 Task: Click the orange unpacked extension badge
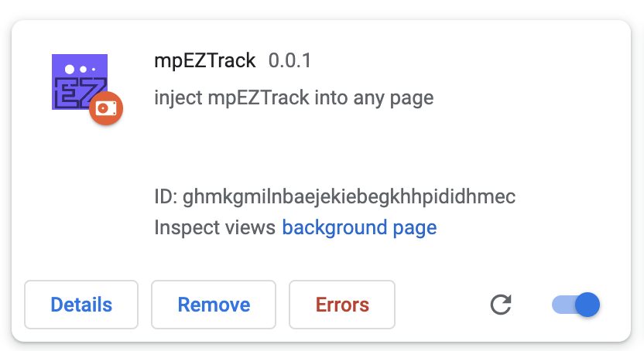(x=106, y=108)
